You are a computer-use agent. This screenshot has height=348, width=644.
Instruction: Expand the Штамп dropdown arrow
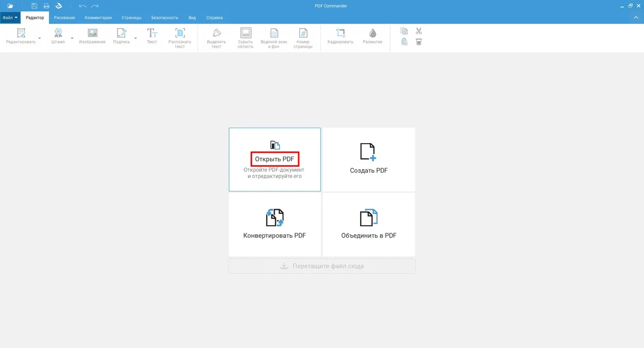(72, 39)
